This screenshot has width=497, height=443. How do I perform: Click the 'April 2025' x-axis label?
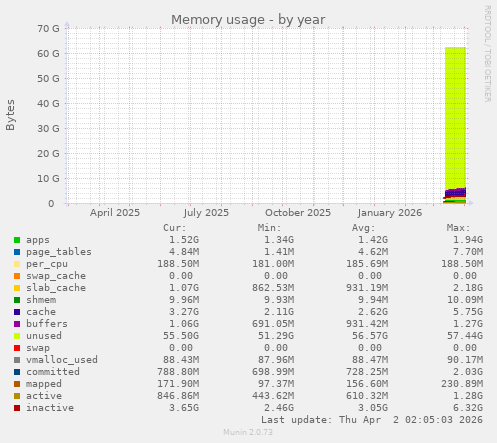115,213
